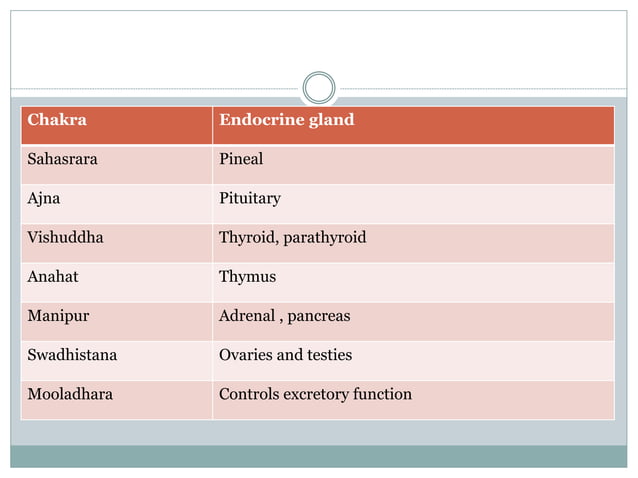638x478 pixels.
Task: Select the Vishuddha cell
Action: click(65, 237)
